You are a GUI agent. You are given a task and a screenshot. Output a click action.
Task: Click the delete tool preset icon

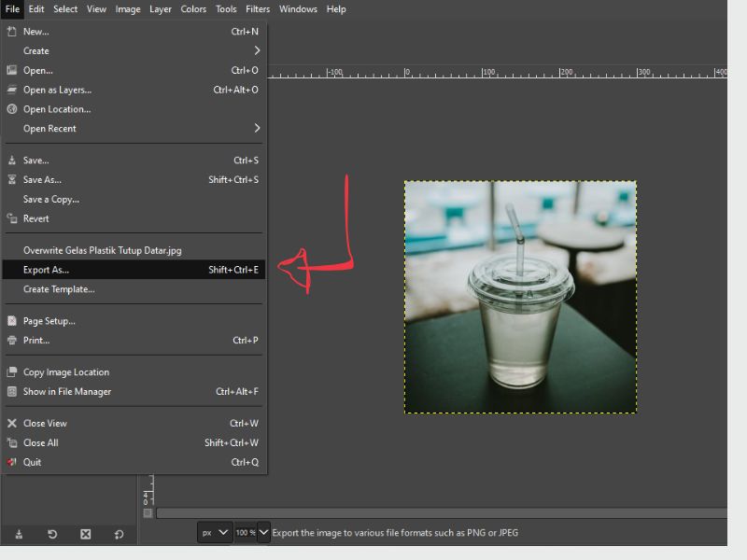(x=85, y=534)
